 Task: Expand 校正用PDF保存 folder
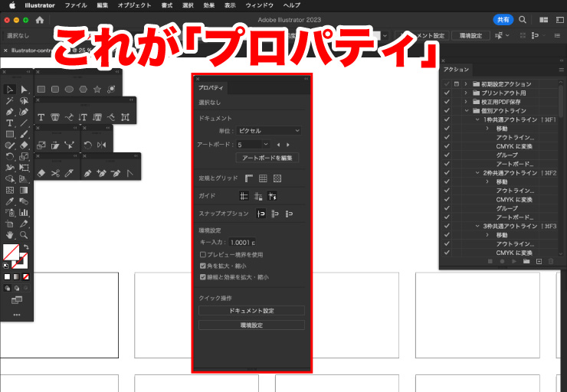(466, 102)
